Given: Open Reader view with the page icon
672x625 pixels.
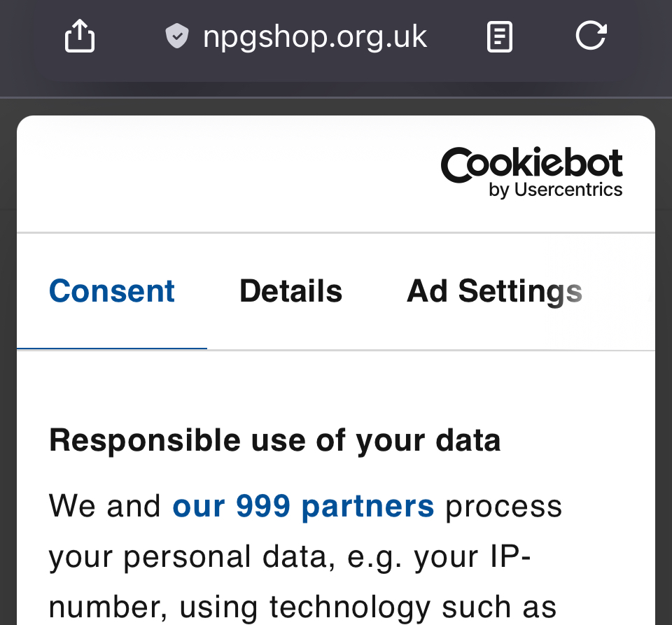Looking at the screenshot, I should pos(499,36).
